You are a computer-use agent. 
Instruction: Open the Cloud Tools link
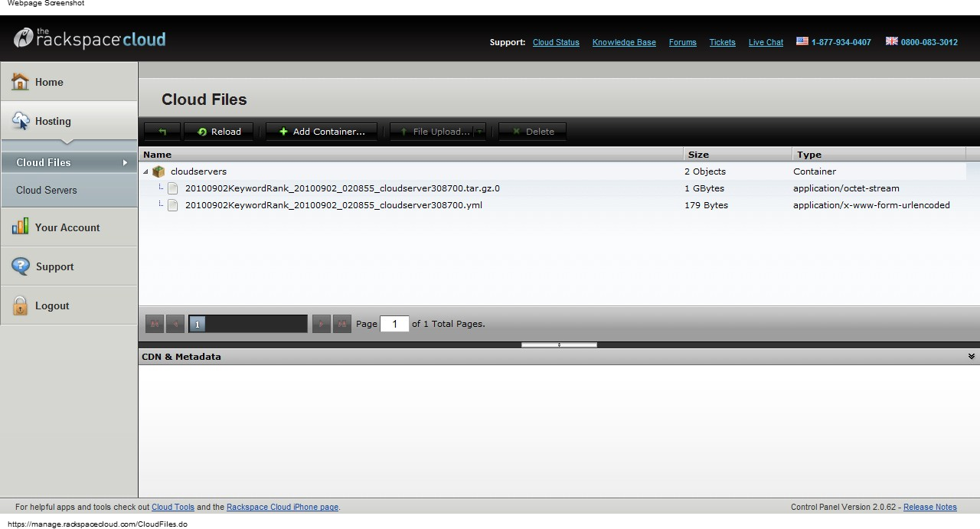point(173,507)
